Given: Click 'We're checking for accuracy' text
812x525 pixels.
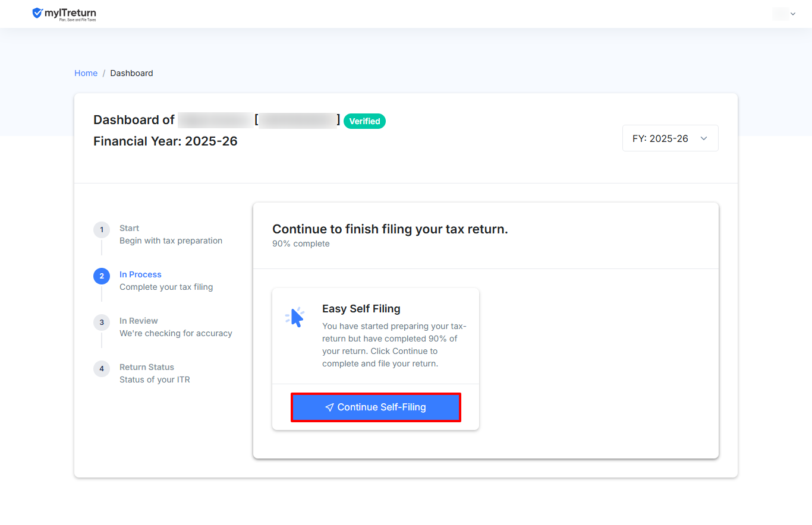Looking at the screenshot, I should pos(176,333).
